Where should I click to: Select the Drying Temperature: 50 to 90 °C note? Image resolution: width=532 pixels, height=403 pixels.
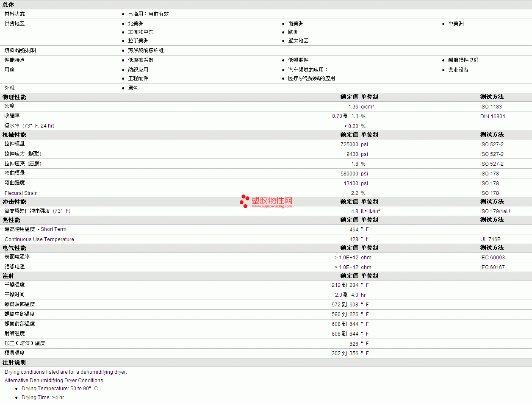pos(60,389)
